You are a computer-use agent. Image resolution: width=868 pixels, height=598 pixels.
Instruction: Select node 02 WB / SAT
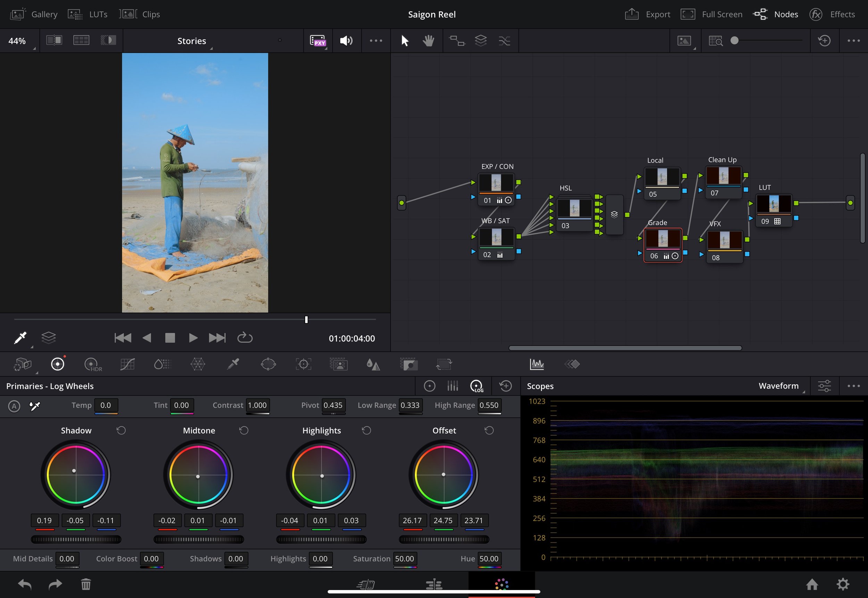(x=496, y=243)
